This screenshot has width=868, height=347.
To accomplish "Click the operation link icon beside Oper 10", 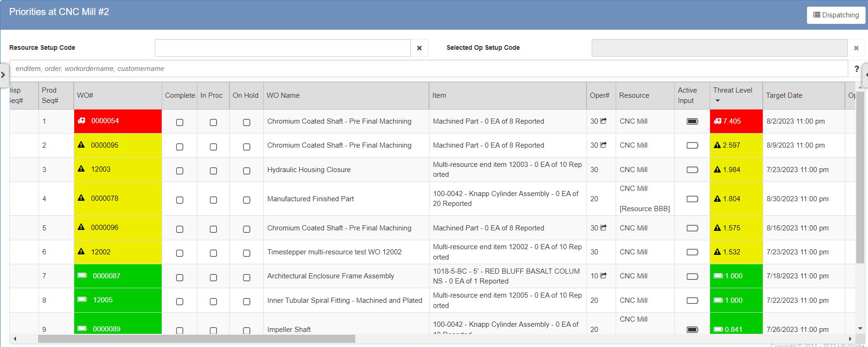I will pyautogui.click(x=603, y=276).
